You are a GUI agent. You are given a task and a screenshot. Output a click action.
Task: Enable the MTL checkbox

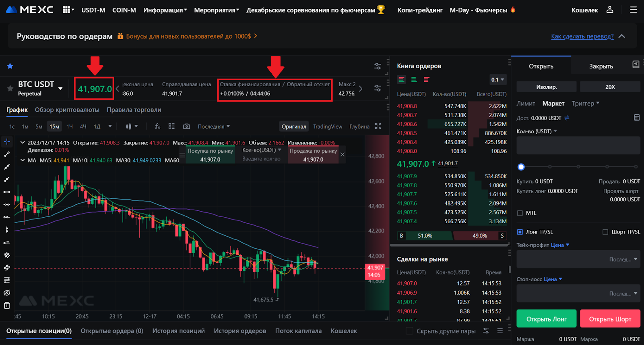pos(520,213)
